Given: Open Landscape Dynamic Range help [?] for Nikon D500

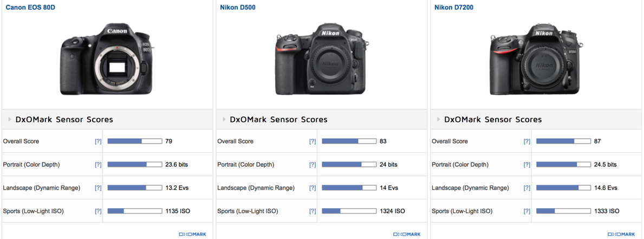Looking at the screenshot, I should [x=313, y=188].
